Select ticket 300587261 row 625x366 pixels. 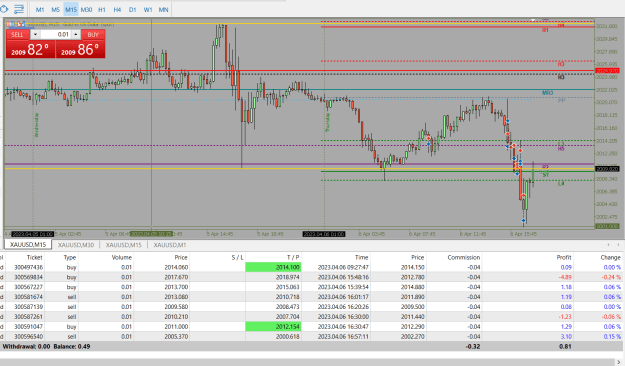(312, 317)
